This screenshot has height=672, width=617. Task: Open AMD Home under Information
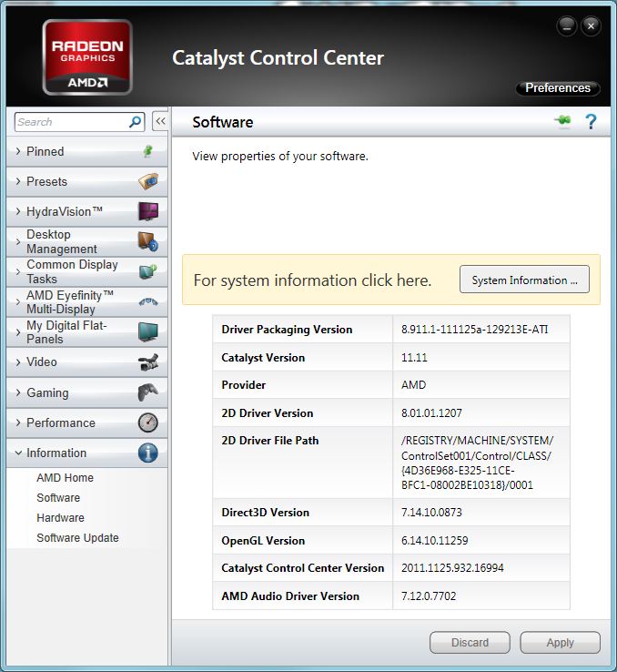click(66, 477)
